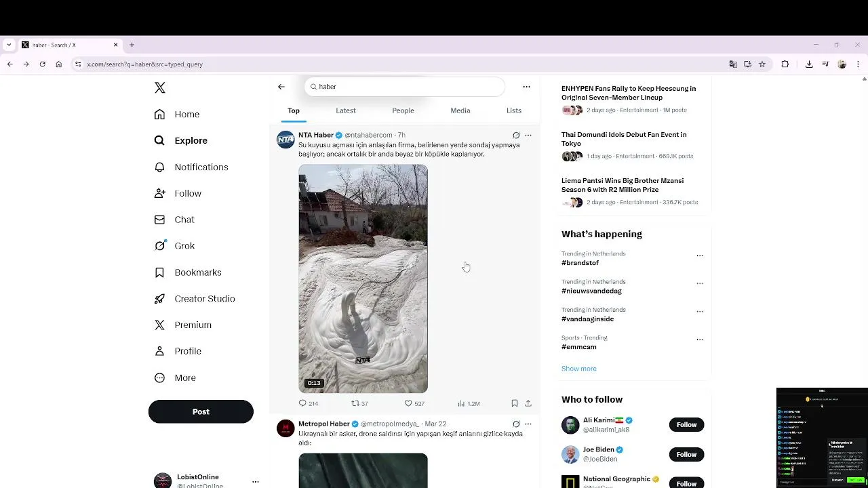Follow Joe Biden
Screen dimensions: 868x488
point(686,454)
